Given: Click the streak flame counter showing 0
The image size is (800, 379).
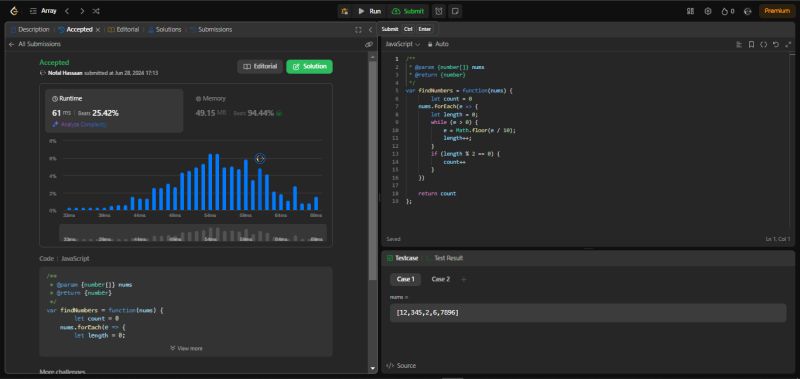Looking at the screenshot, I should coord(728,11).
